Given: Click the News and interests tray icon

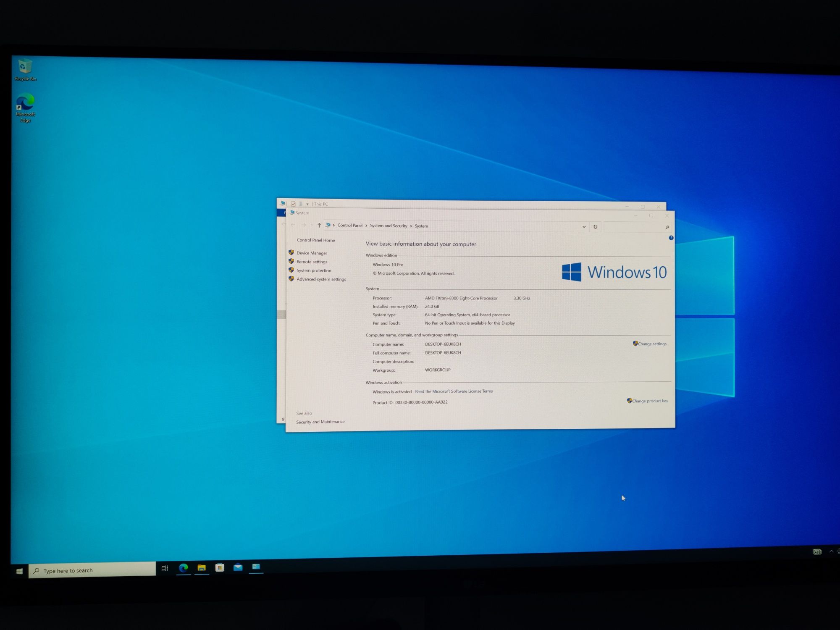Looking at the screenshot, I should (x=817, y=551).
